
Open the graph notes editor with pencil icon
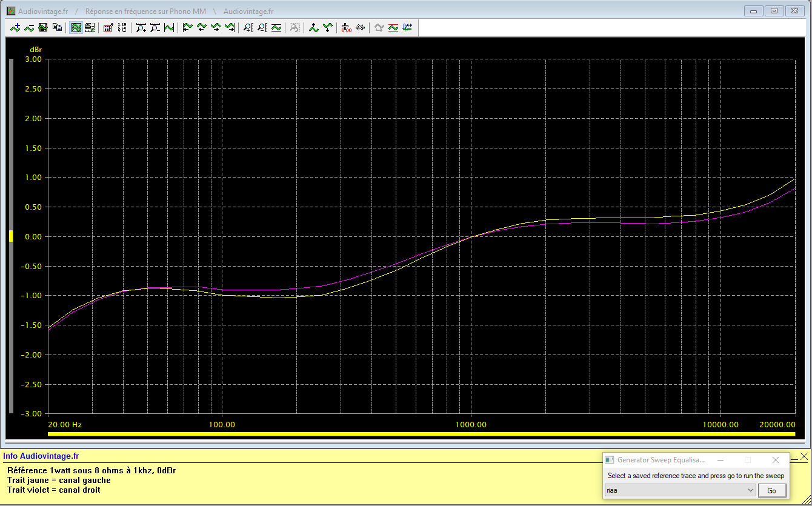pos(108,27)
